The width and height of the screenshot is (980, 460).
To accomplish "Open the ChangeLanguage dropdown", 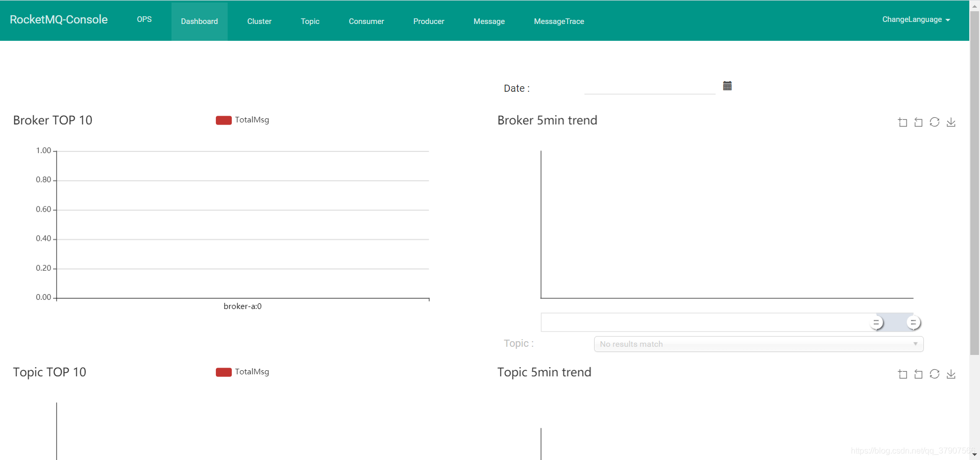I will [916, 19].
